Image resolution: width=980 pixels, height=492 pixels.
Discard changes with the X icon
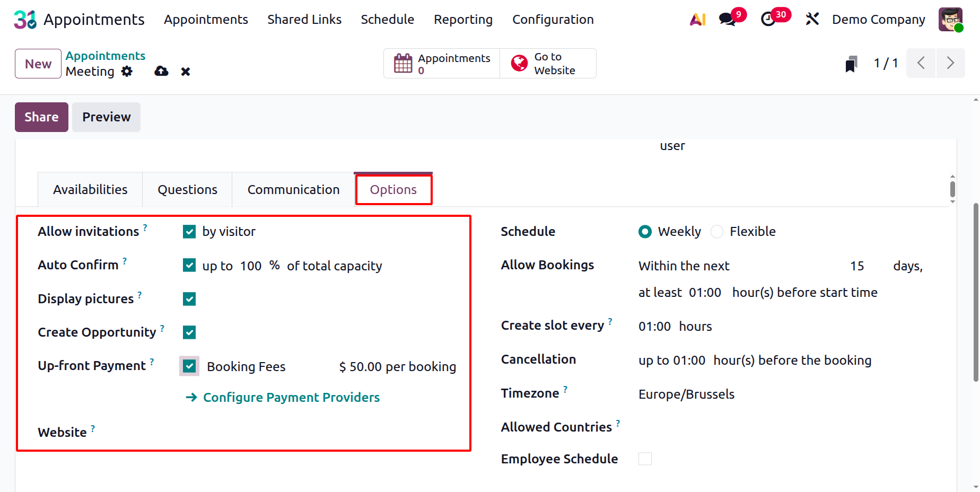(186, 72)
